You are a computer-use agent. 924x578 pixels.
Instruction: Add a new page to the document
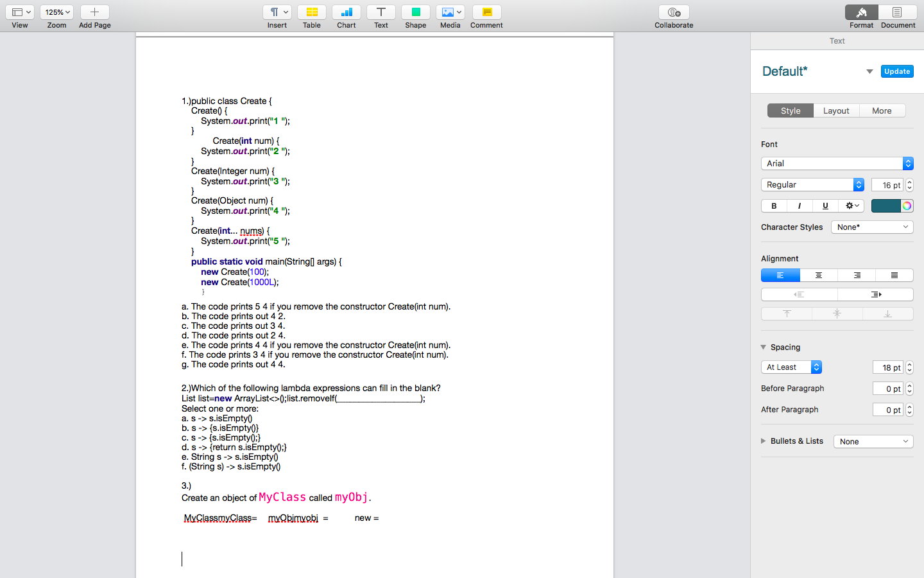point(94,12)
